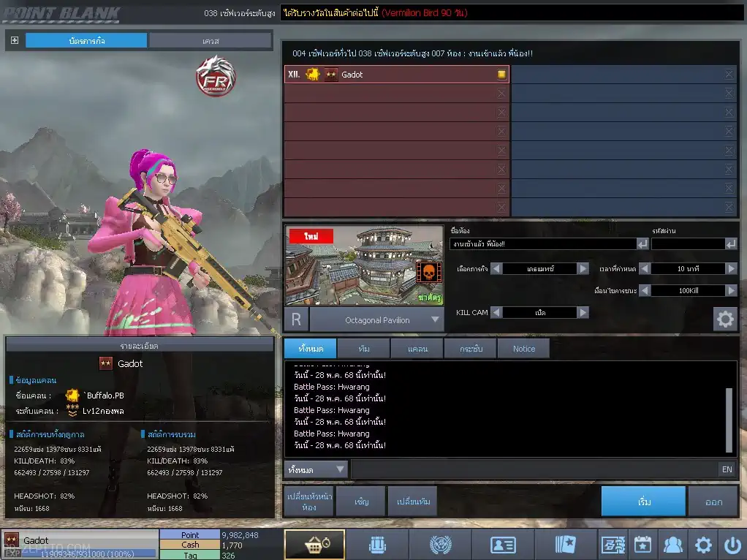Image resolution: width=747 pixels, height=560 pixels.
Task: Click the blue เริ่ม start button
Action: coord(643,502)
